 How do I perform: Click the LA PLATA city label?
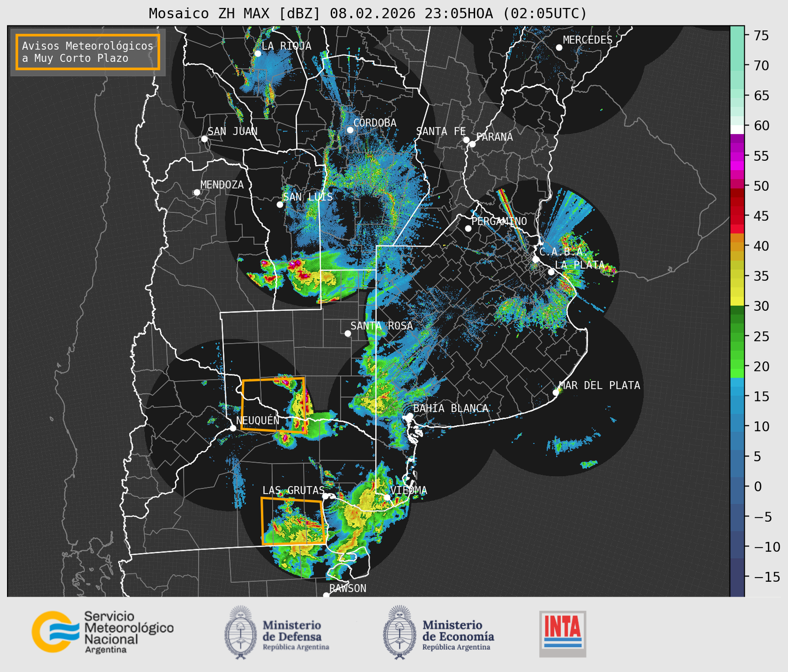[x=580, y=265]
